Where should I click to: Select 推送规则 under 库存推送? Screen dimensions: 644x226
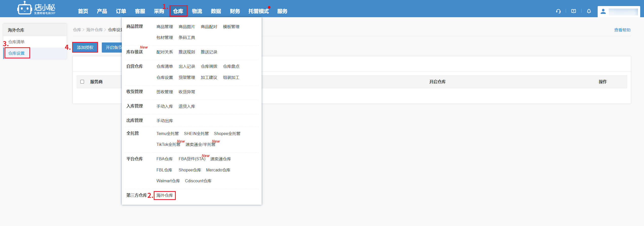point(187,52)
